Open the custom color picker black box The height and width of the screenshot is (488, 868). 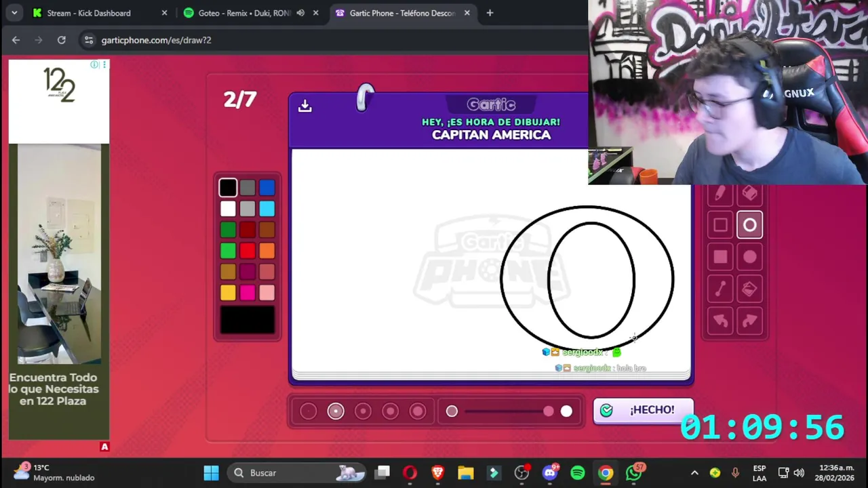click(x=248, y=321)
